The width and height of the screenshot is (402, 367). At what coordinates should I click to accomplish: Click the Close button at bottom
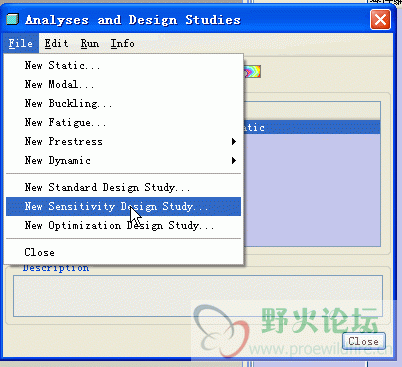pos(364,341)
